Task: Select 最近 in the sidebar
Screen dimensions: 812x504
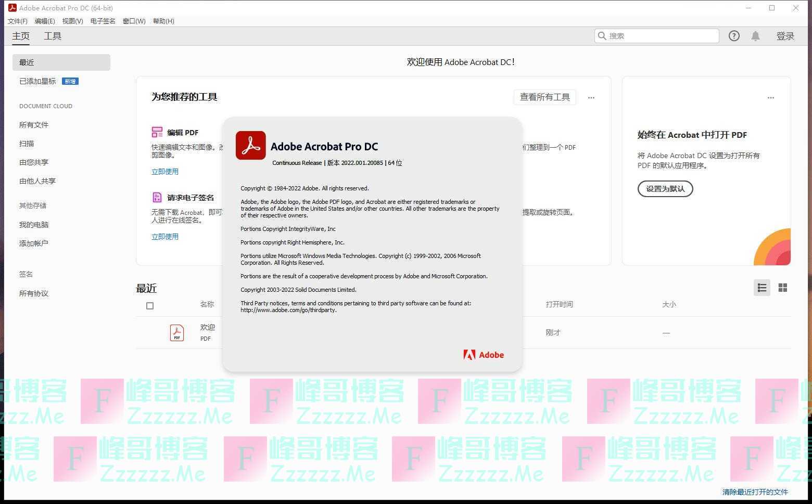Action: 61,62
